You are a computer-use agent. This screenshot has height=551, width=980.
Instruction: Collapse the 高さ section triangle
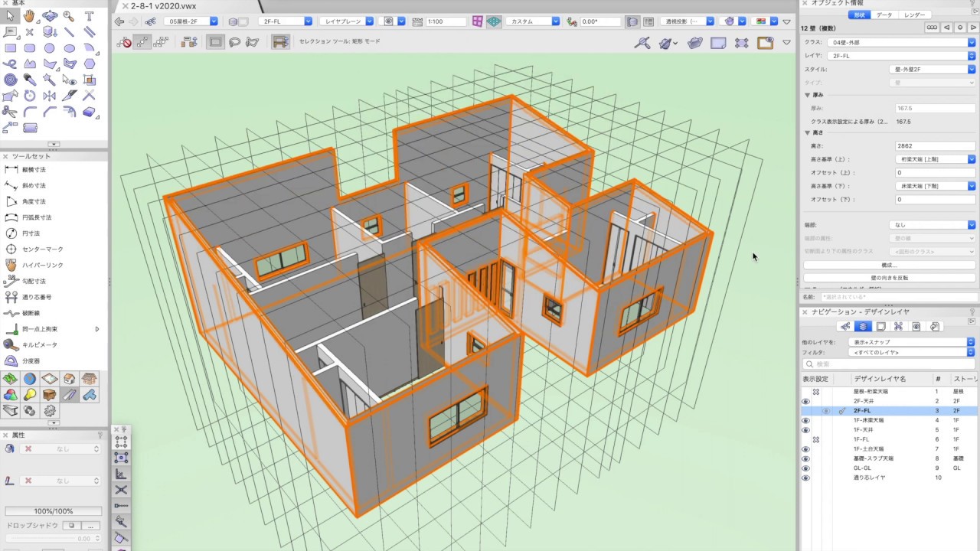click(x=807, y=132)
